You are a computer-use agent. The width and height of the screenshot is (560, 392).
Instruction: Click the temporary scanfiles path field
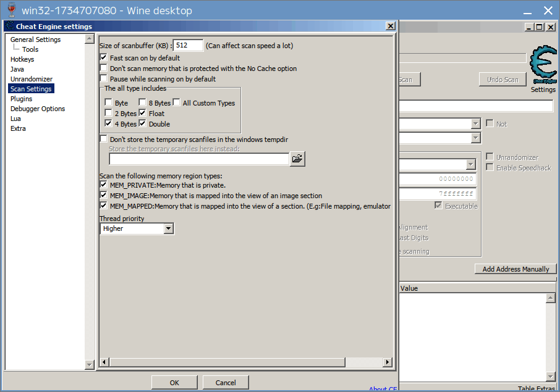(199, 159)
